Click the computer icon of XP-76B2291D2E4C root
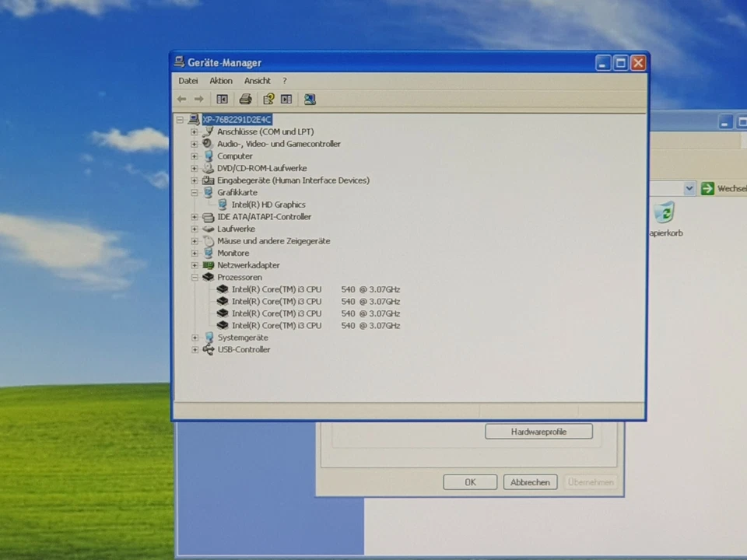 pos(194,119)
